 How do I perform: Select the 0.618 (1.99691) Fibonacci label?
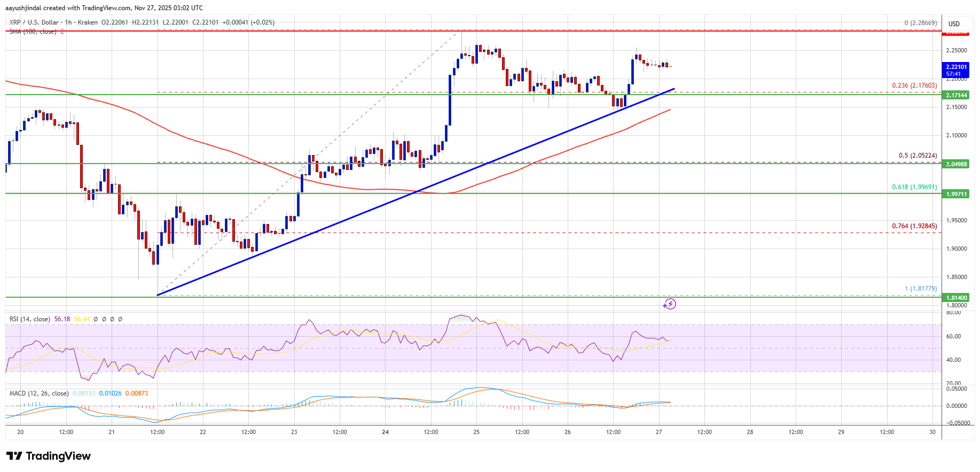pos(914,187)
